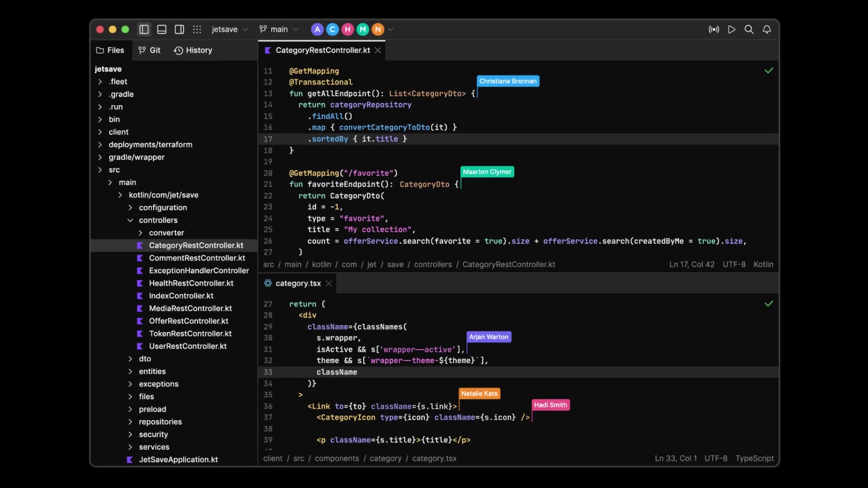This screenshot has height=488, width=868.
Task: Click collaborator avatar N
Action: pyautogui.click(x=378, y=29)
